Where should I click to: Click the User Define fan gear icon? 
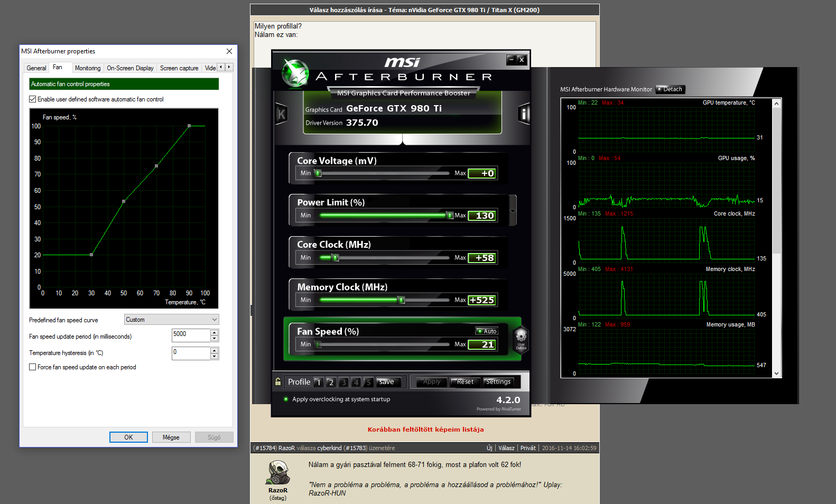pos(521,339)
